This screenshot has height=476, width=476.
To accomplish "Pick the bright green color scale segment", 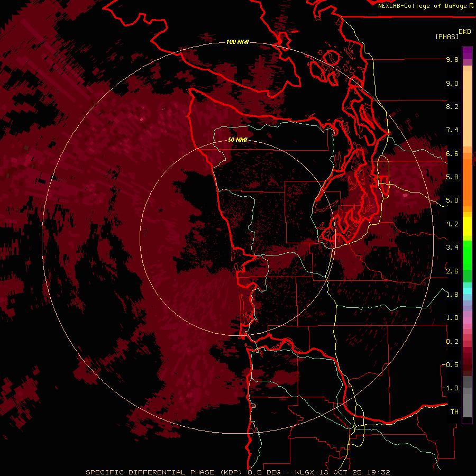I will coord(467,255).
